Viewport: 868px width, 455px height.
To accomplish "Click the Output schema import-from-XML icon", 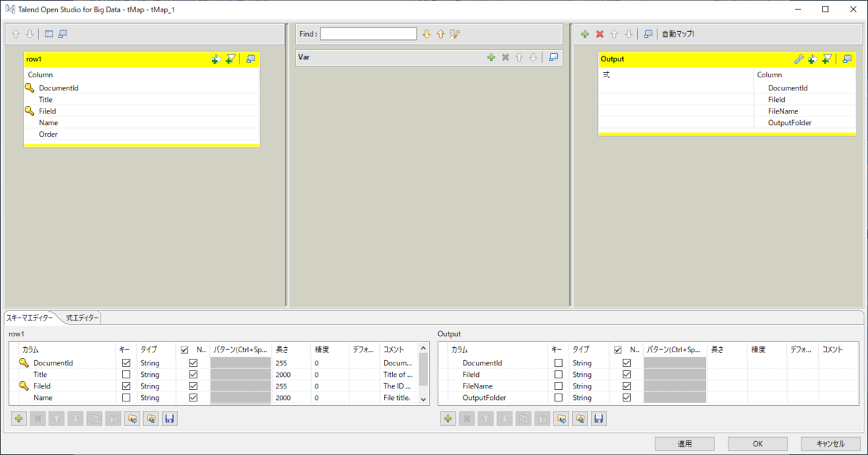I will [x=561, y=418].
